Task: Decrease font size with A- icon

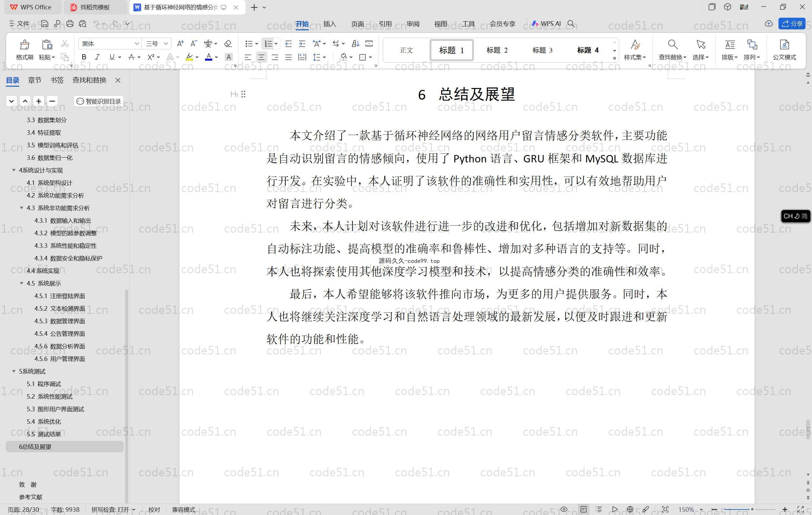Action: tap(194, 44)
